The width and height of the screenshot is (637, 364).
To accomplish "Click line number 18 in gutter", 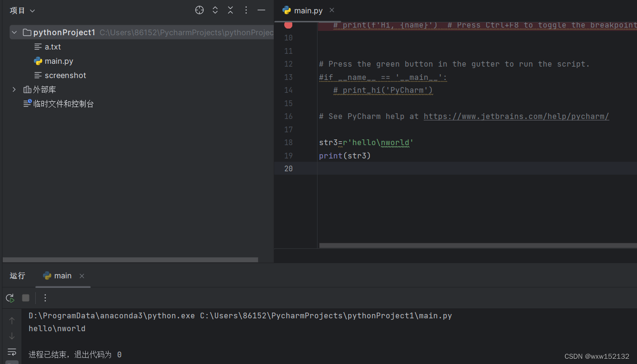I will tap(288, 142).
